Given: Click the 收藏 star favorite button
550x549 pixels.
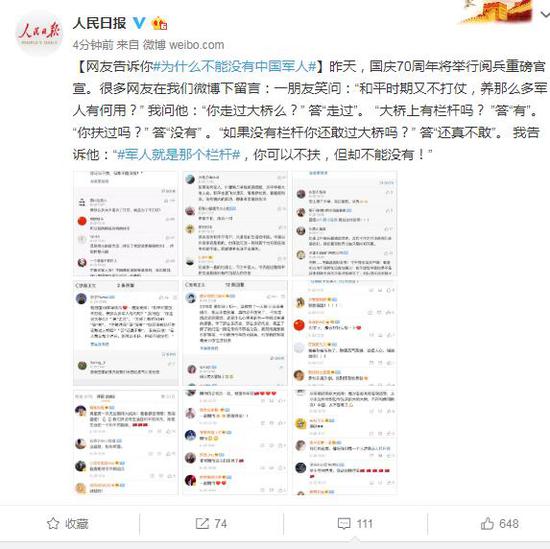Looking at the screenshot, I should [x=68, y=523].
